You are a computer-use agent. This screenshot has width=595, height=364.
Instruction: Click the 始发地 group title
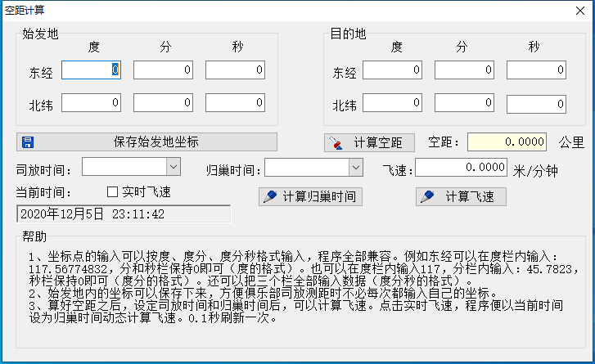[x=40, y=34]
